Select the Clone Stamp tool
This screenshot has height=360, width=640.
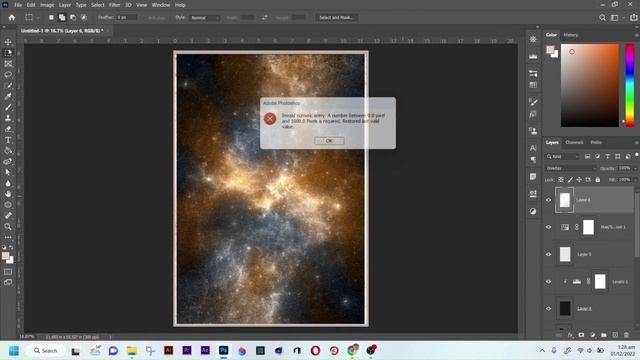[x=8, y=118]
